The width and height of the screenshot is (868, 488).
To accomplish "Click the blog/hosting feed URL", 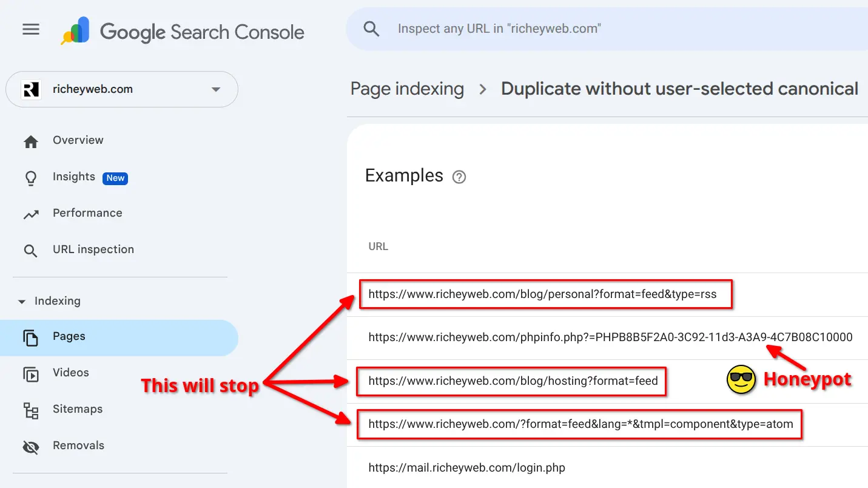I will pyautogui.click(x=513, y=381).
